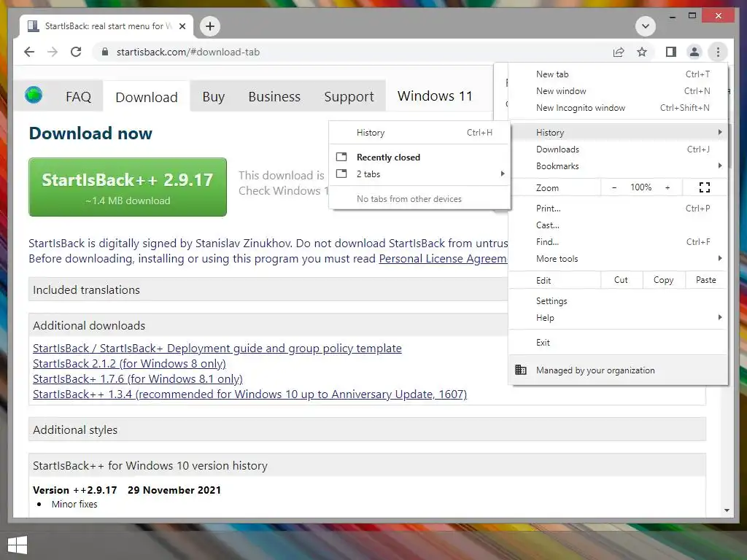The image size is (747, 560).
Task: Click the padlock site info icon
Action: pyautogui.click(x=105, y=52)
